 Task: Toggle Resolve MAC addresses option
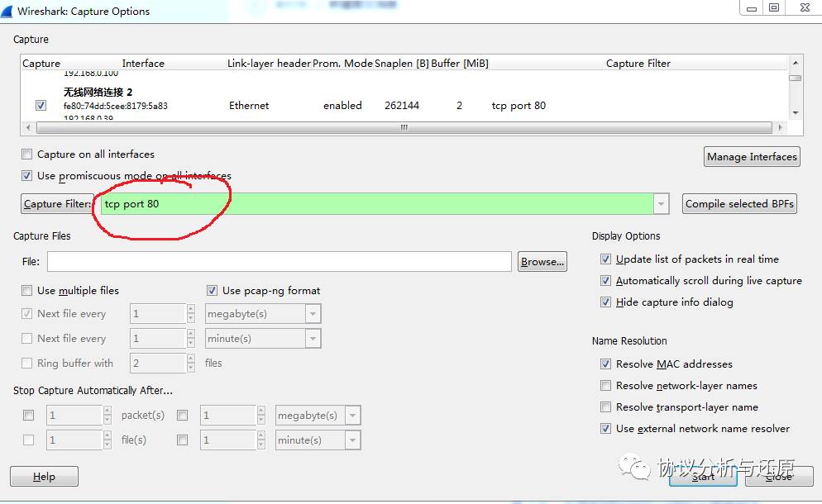coord(605,364)
